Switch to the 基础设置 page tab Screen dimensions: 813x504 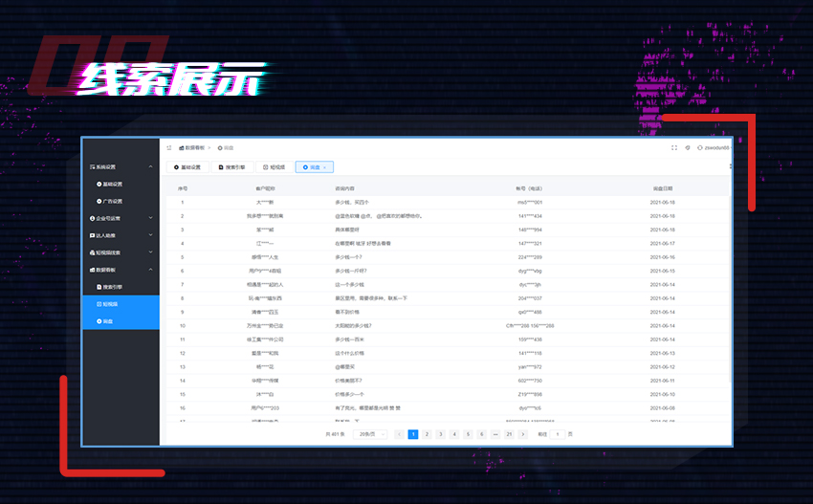187,167
